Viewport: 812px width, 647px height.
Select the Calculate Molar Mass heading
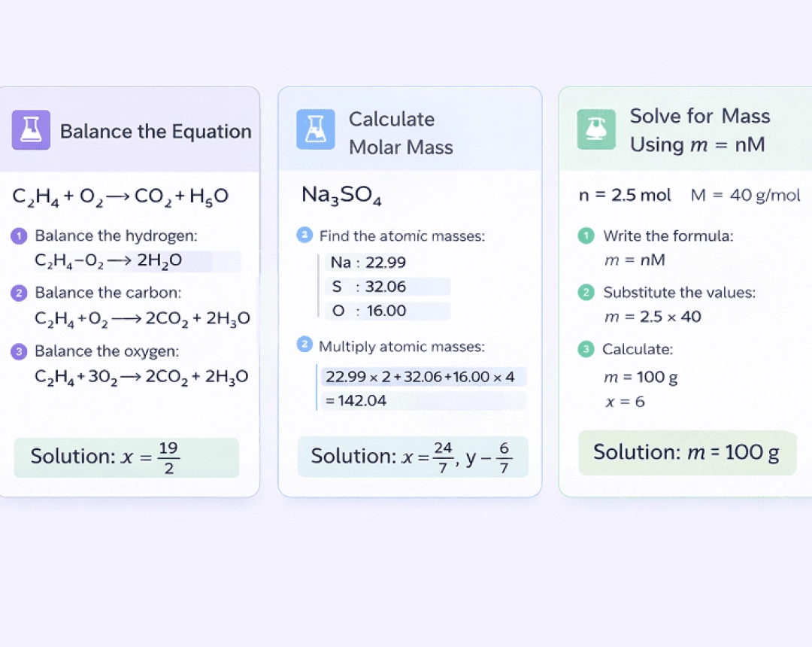[401, 133]
